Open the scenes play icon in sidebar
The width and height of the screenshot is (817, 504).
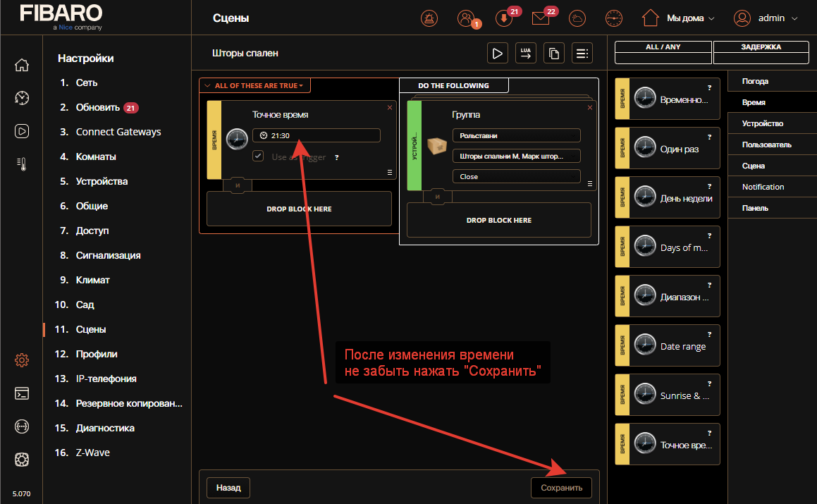click(21, 131)
